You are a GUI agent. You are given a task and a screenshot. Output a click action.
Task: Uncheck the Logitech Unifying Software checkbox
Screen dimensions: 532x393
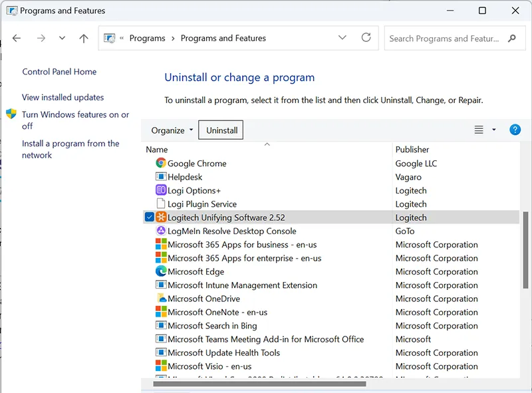(149, 217)
